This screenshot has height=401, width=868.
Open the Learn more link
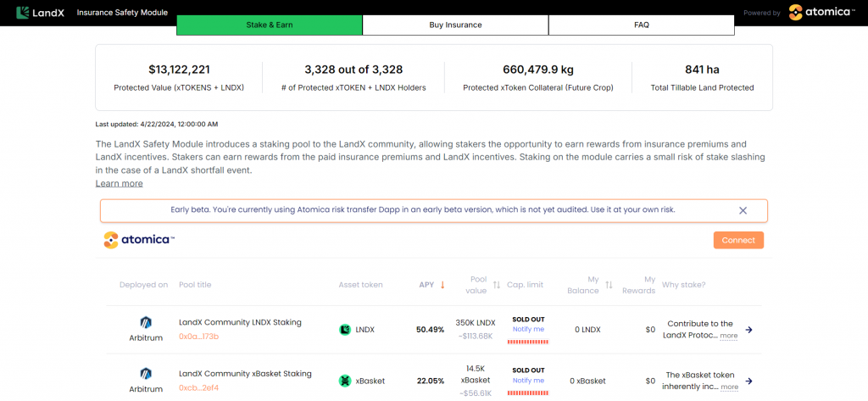(x=119, y=183)
